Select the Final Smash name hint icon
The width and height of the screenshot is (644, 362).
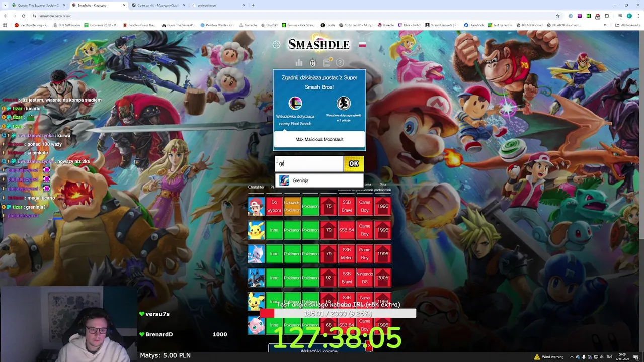(295, 103)
